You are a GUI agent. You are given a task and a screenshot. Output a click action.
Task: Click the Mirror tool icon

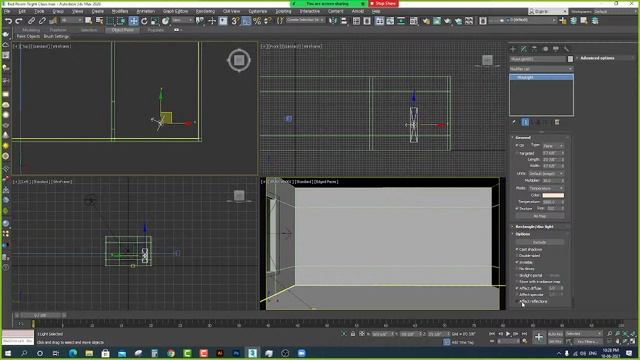(x=333, y=21)
